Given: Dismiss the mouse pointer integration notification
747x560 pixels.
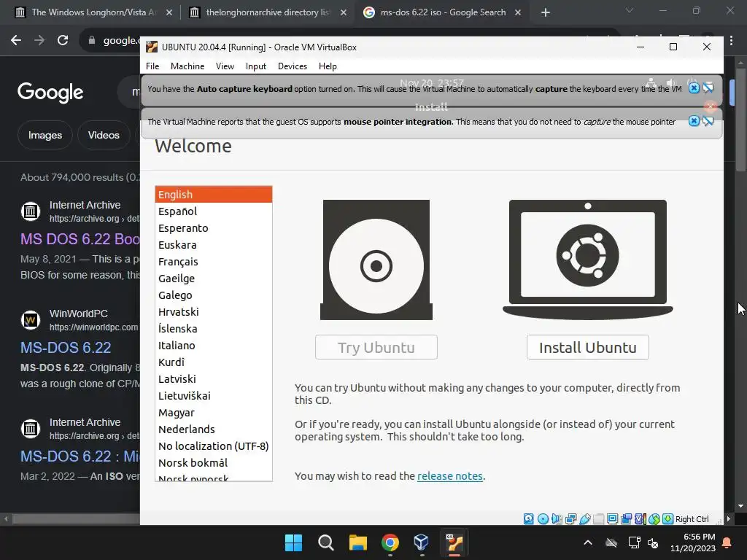Looking at the screenshot, I should (x=694, y=121).
